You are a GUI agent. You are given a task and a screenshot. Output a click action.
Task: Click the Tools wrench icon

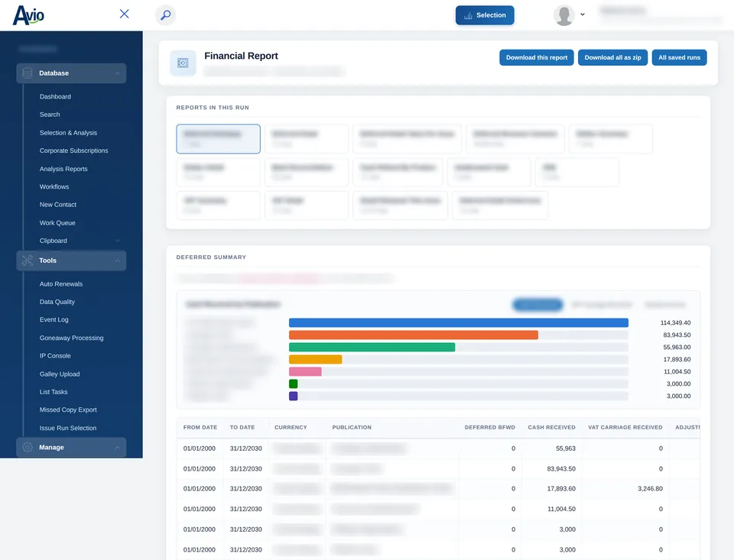click(x=28, y=261)
